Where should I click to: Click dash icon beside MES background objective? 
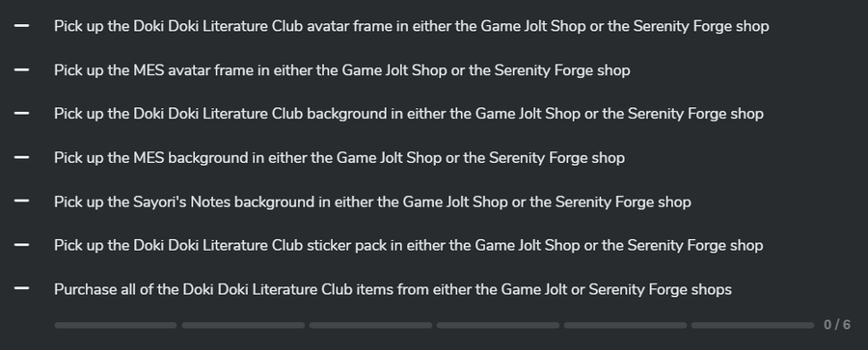click(21, 157)
